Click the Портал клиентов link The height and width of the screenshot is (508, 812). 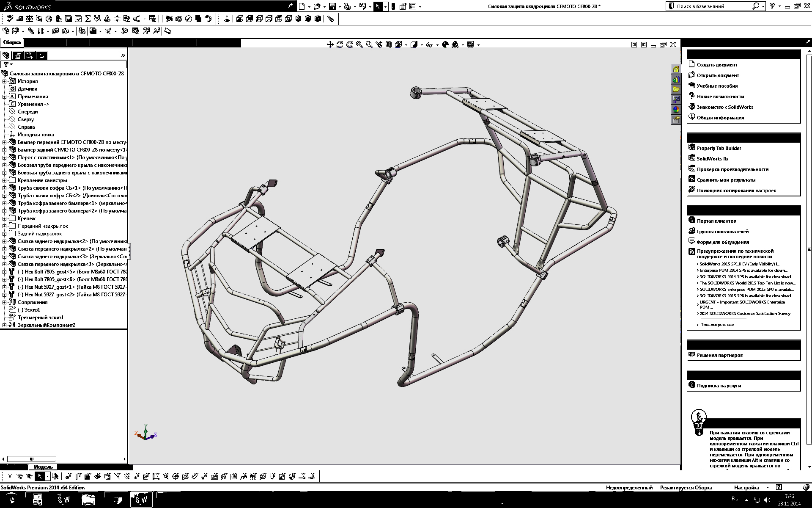(716, 221)
